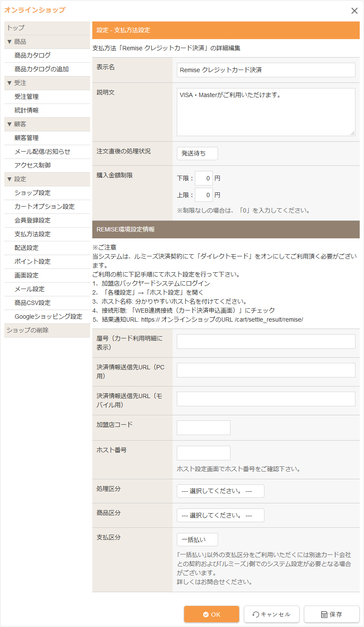Viewport: 364px width, 627px height.
Task: Open 支払方法設定 in the sidebar
Action: click(33, 234)
